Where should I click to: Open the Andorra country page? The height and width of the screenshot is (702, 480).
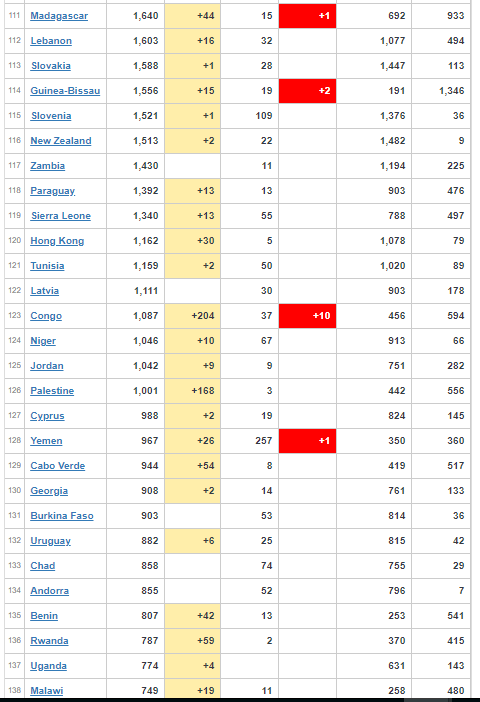click(50, 591)
